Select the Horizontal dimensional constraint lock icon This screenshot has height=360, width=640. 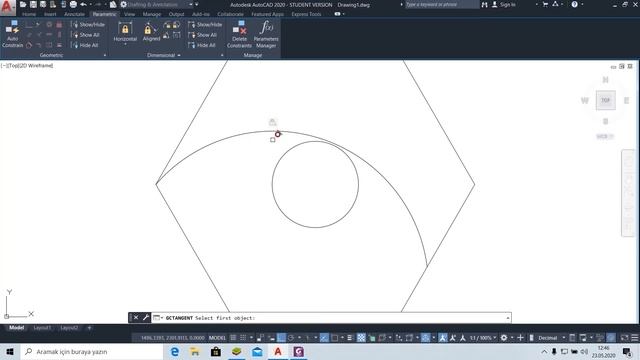(125, 29)
